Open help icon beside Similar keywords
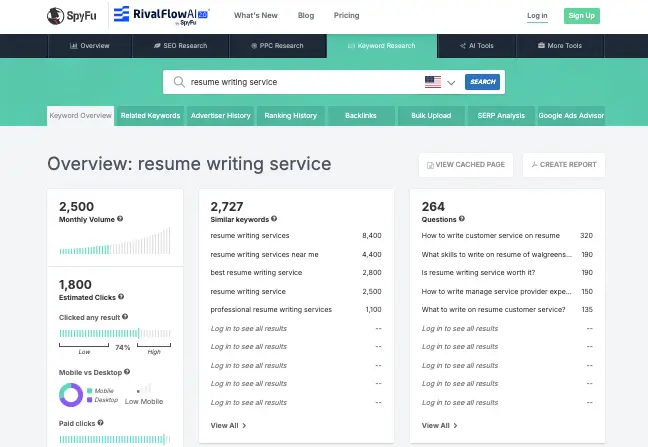The height and width of the screenshot is (447, 648). [x=274, y=219]
